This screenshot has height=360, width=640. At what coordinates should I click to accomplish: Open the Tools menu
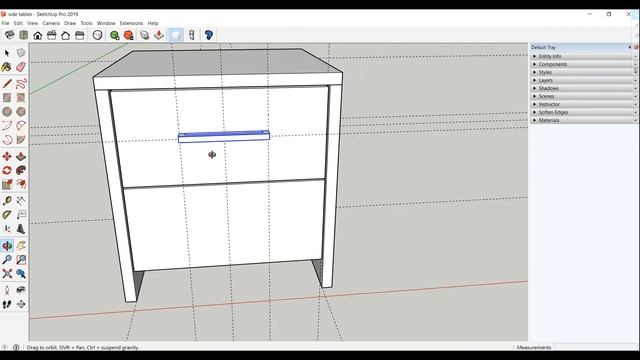point(86,23)
